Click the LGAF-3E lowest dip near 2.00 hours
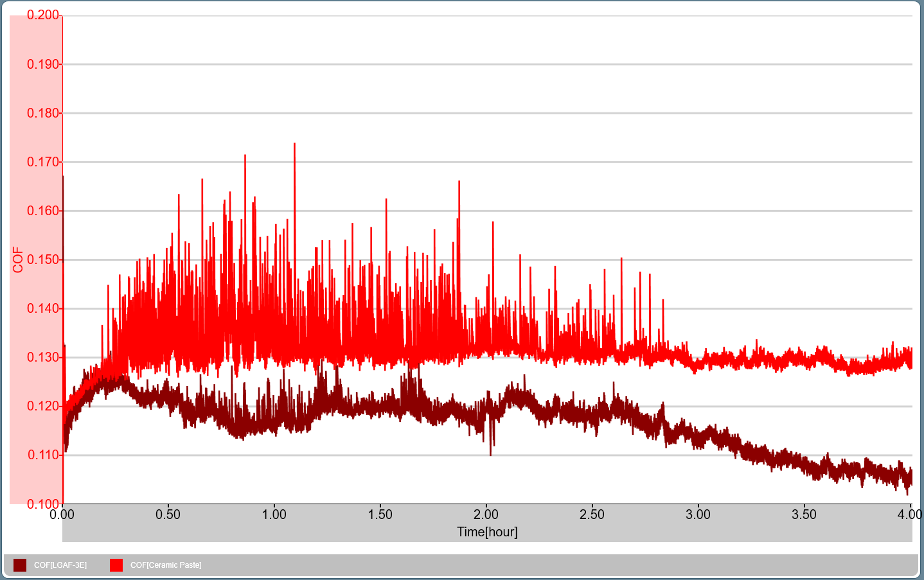924x580 pixels. [x=491, y=454]
